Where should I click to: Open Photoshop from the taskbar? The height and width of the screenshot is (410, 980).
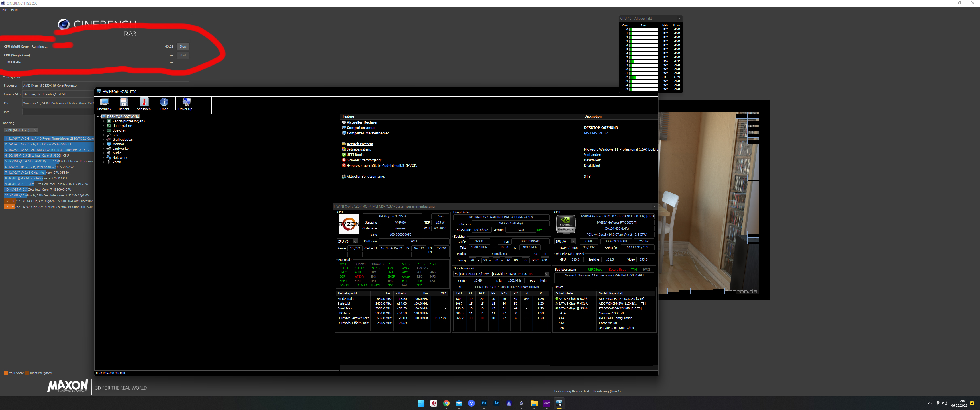484,403
